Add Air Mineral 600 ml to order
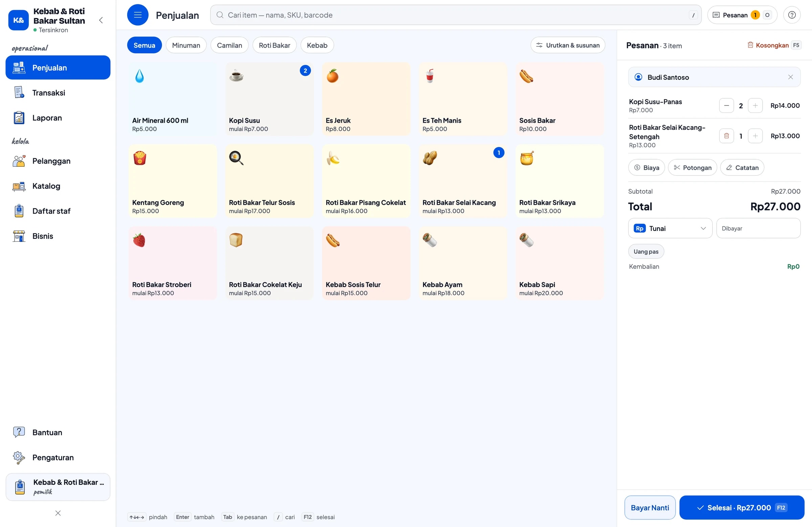Image resolution: width=812 pixels, height=527 pixels. point(173,99)
